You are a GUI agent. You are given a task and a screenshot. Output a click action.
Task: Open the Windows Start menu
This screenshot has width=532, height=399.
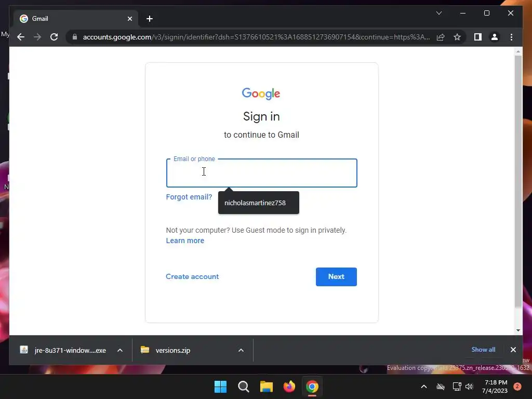(x=220, y=387)
